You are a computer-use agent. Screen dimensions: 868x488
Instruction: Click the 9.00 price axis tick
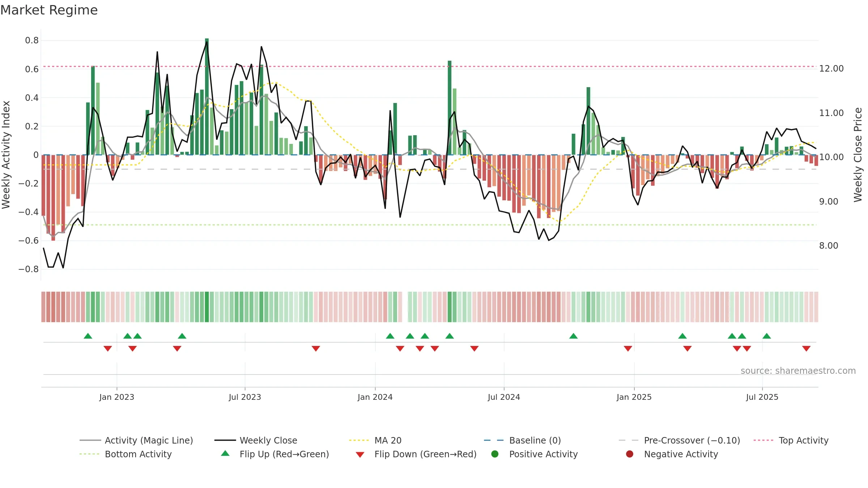coord(829,201)
